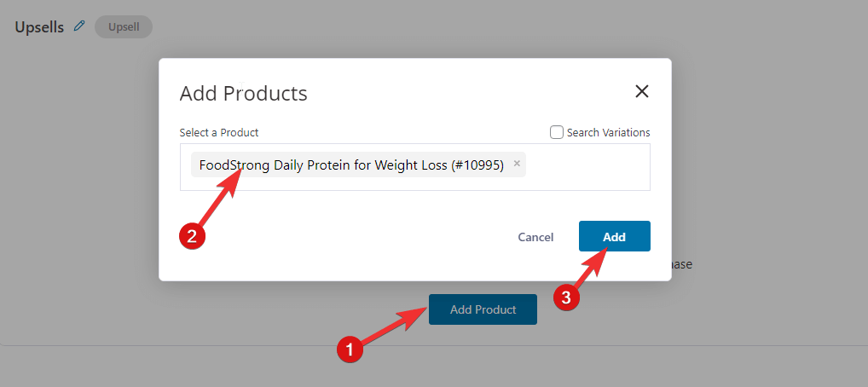Click the Select a Product label

pos(218,133)
